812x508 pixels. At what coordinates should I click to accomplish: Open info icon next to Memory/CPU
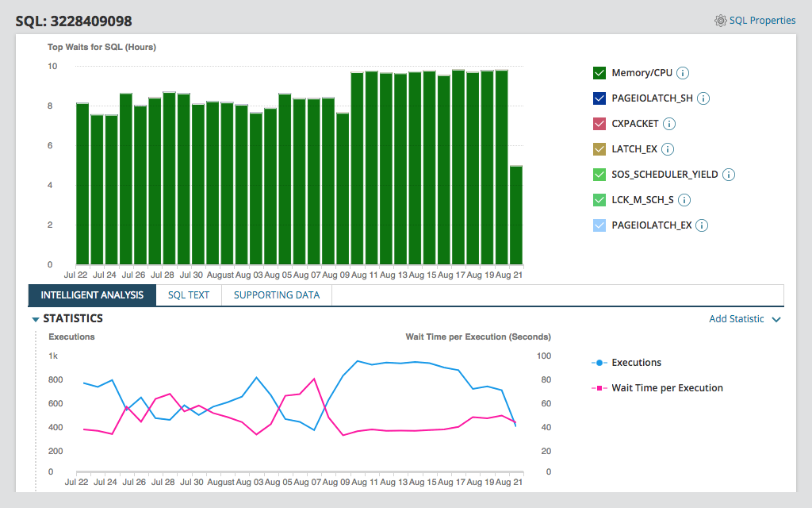coord(683,73)
